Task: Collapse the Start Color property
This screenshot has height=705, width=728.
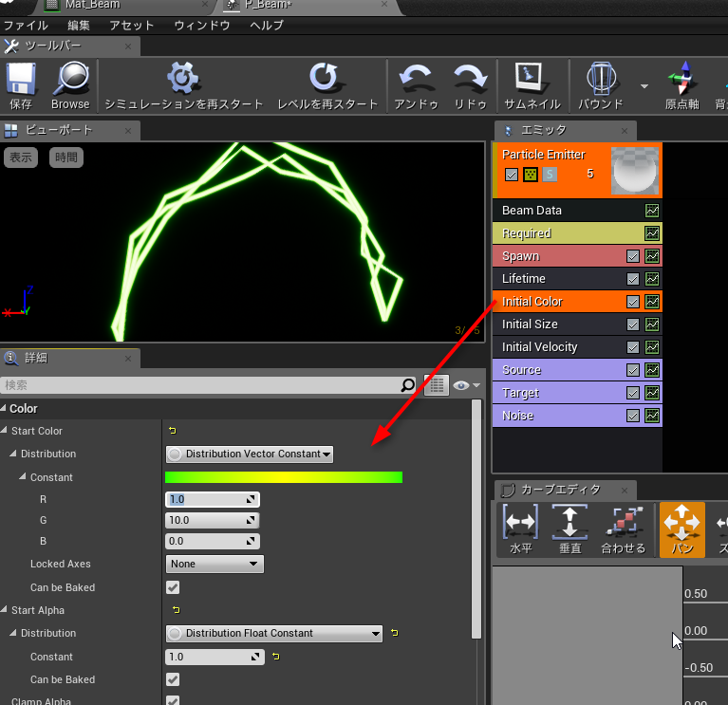Action: click(4, 430)
